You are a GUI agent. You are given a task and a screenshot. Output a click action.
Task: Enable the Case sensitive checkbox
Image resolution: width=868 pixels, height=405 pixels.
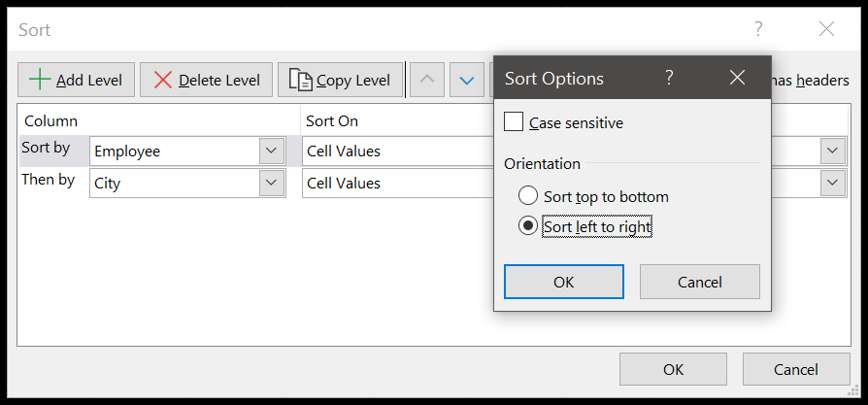[515, 122]
